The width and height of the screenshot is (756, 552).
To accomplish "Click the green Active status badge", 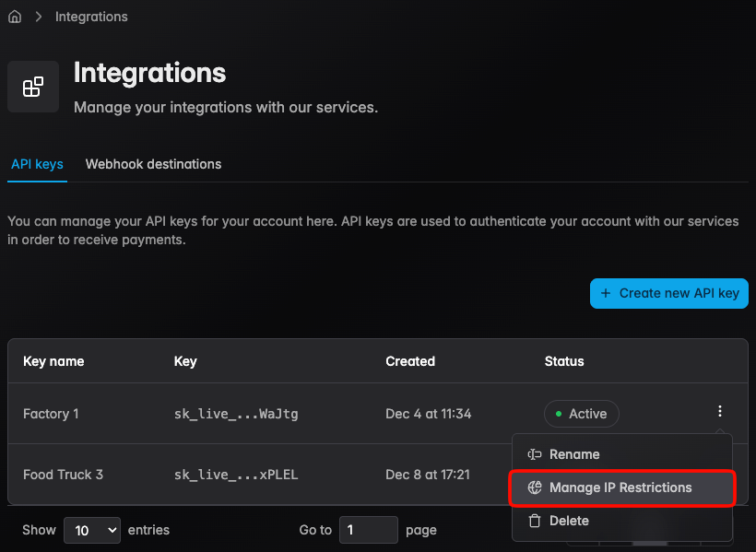I will point(581,414).
